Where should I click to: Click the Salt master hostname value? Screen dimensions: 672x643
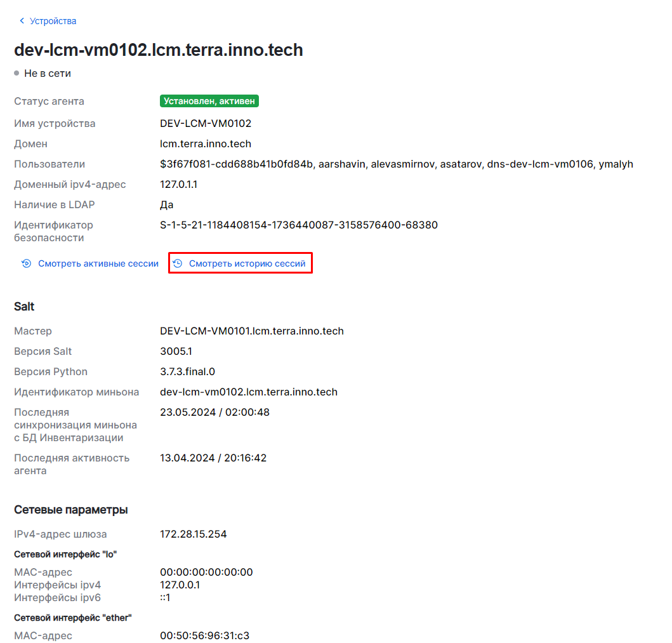251,331
